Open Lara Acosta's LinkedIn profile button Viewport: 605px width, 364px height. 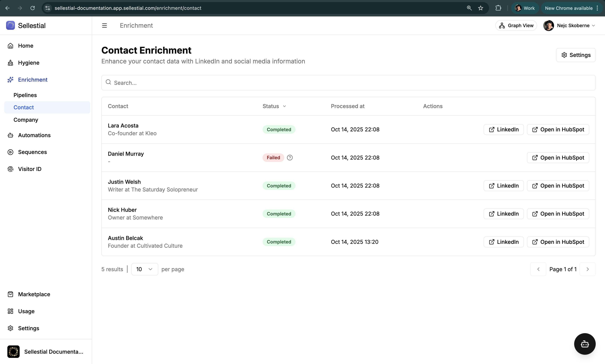503,129
